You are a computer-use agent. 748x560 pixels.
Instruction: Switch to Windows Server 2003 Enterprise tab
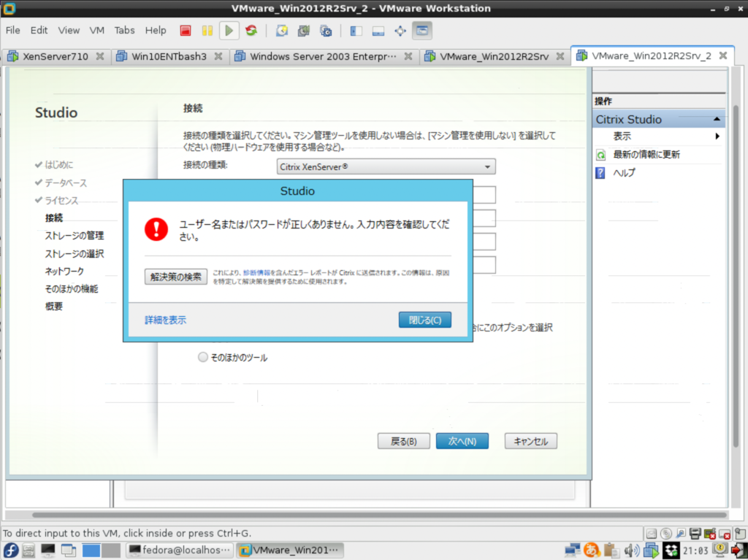coord(323,56)
